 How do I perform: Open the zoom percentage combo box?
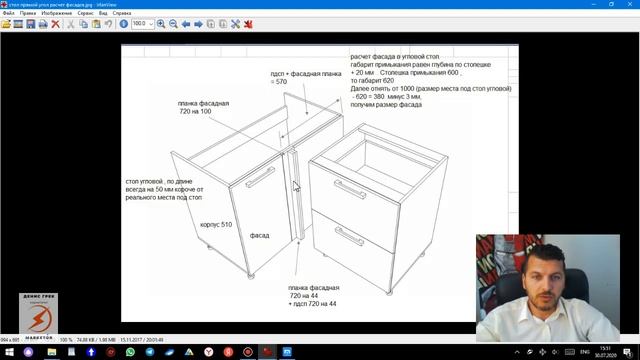pyautogui.click(x=142, y=24)
